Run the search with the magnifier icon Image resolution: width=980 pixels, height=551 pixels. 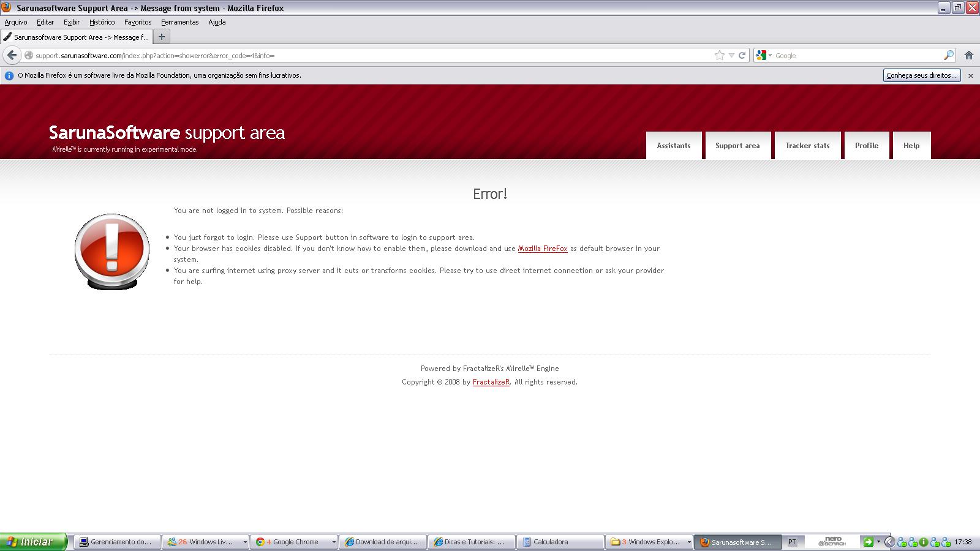point(948,55)
